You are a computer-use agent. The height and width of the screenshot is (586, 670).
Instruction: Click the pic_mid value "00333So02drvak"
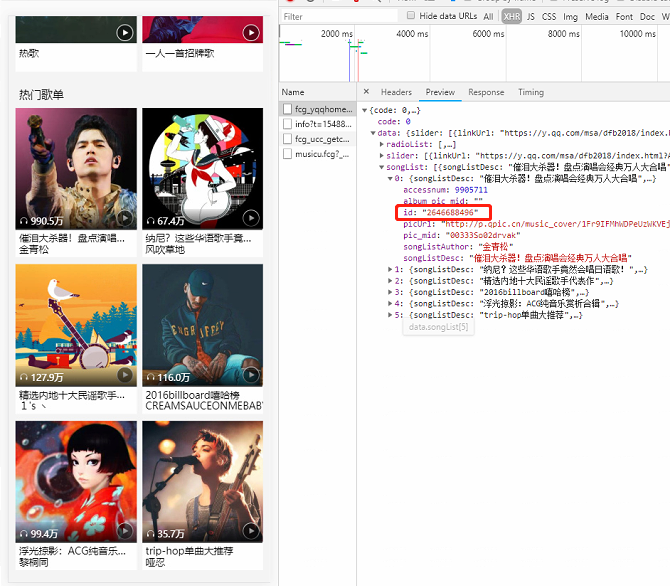[483, 235]
